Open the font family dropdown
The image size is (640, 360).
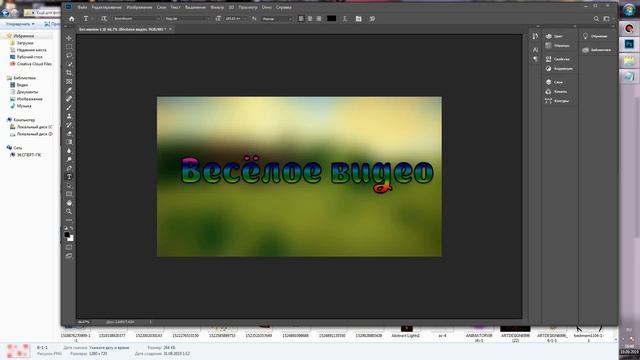point(137,19)
